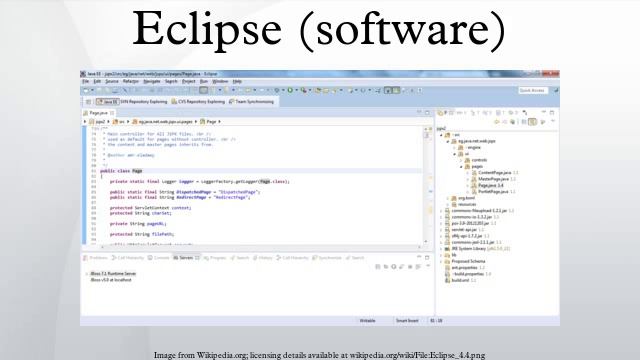640x360 pixels.
Task: Expand the controls package
Action: coord(461,160)
